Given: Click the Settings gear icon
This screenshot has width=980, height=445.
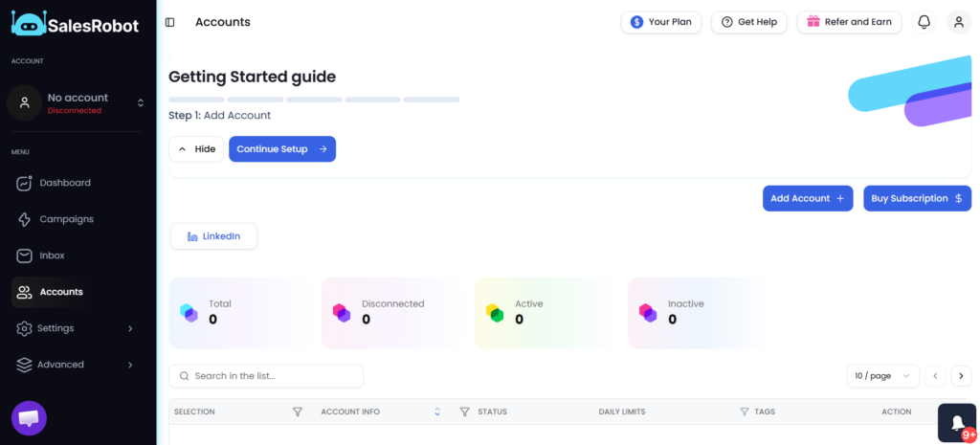Looking at the screenshot, I should pyautogui.click(x=24, y=328).
